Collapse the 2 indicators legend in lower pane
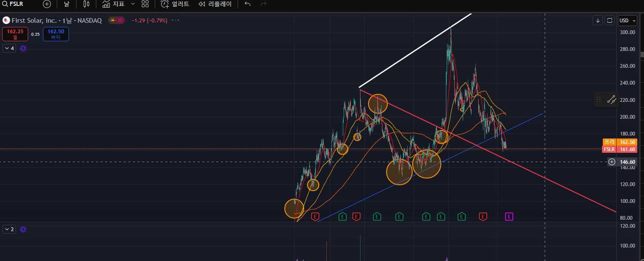The height and width of the screenshot is (261, 644). pyautogui.click(x=9, y=229)
